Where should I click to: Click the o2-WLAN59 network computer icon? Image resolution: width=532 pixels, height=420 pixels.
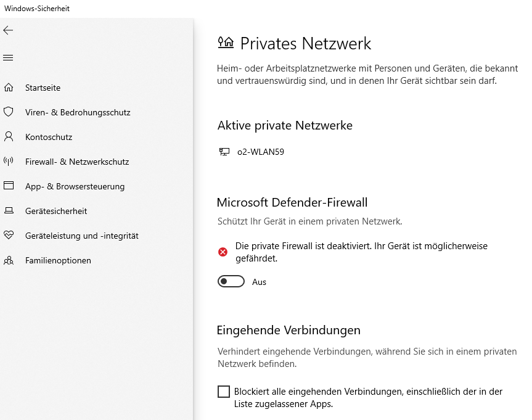pos(224,152)
